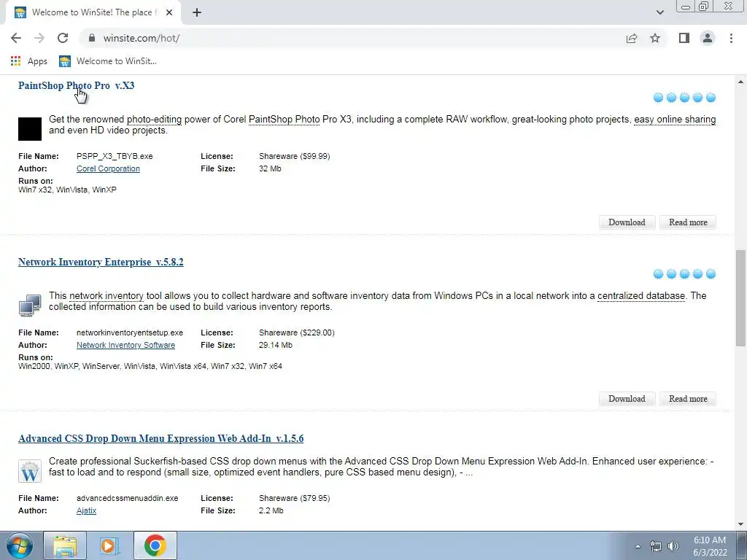Open PaintShop Photo Pro v.X3 title link
The height and width of the screenshot is (560, 747).
coord(76,86)
